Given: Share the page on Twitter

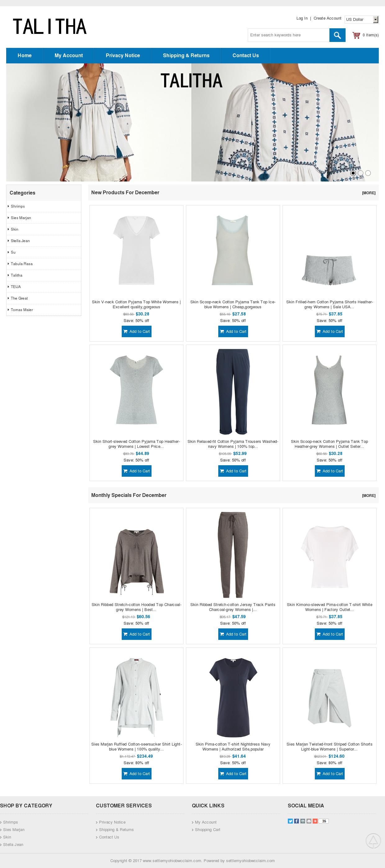Looking at the screenshot, I should pos(290,821).
